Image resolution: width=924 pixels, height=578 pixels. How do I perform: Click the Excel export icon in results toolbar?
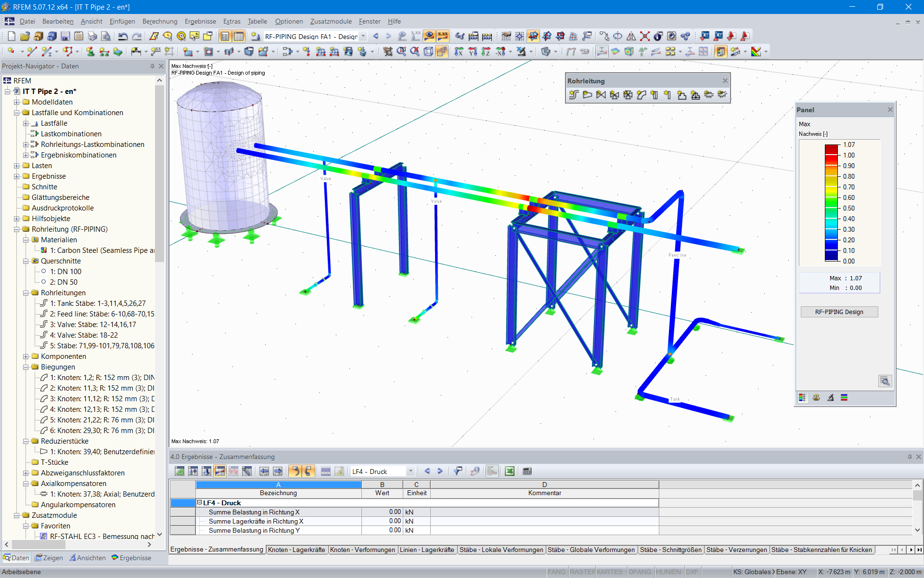point(510,471)
